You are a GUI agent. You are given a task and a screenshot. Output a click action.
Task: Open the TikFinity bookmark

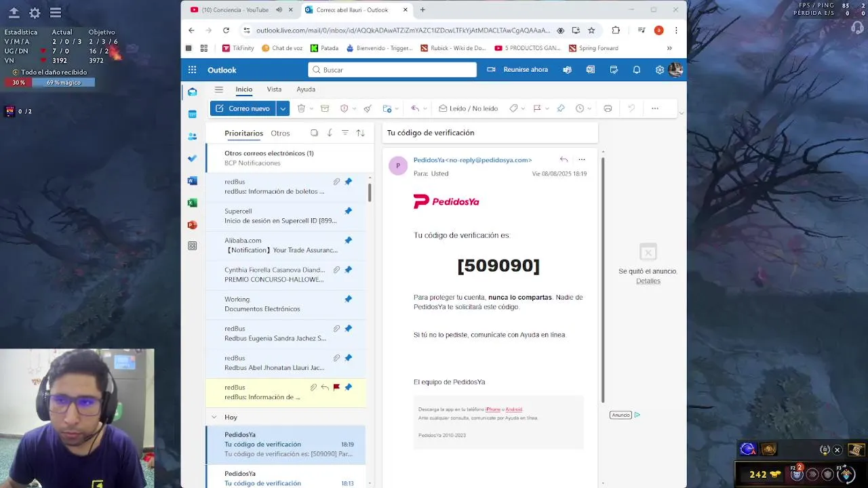pos(238,48)
